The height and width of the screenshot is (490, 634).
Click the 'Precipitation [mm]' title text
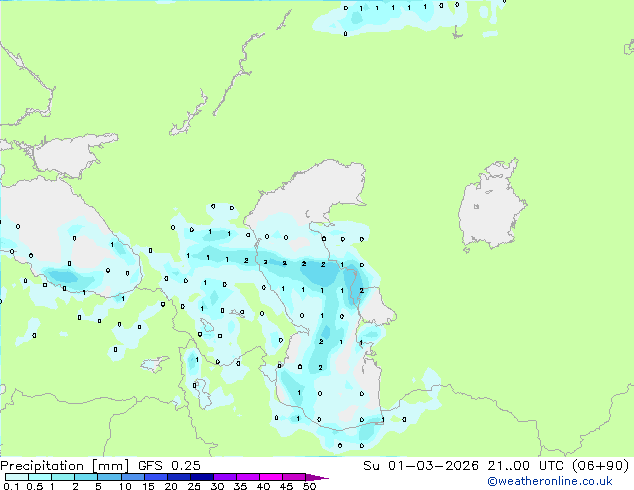[x=64, y=466]
